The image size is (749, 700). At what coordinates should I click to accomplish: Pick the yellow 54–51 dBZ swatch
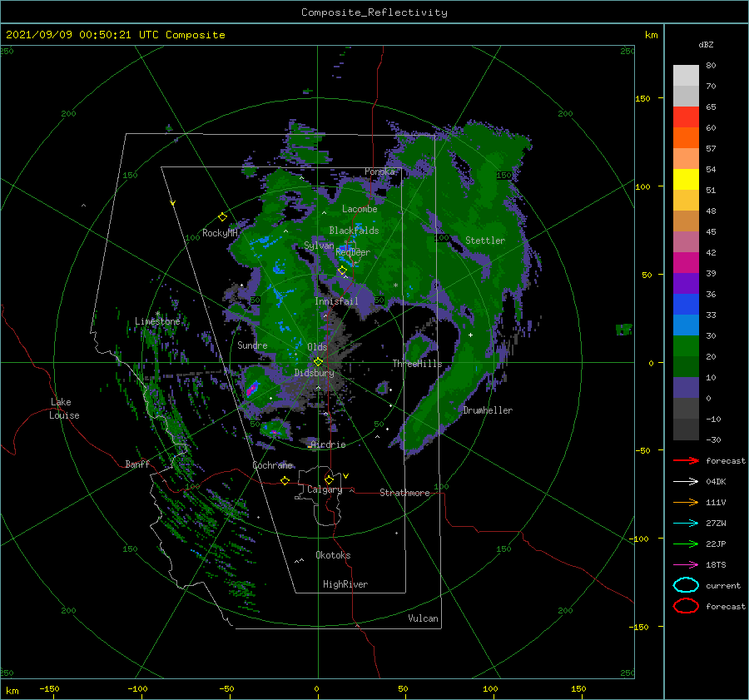point(686,180)
